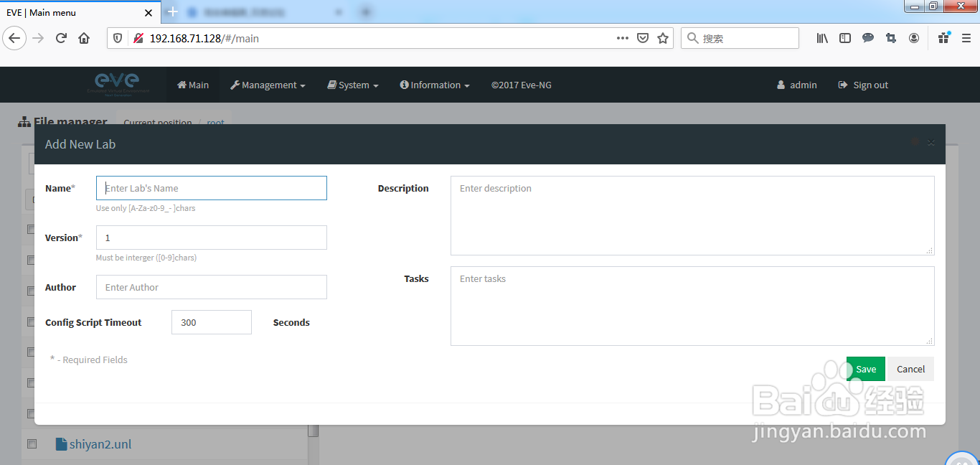This screenshot has width=980, height=465.
Task: Click the root breadcrumb link
Action: [215, 123]
